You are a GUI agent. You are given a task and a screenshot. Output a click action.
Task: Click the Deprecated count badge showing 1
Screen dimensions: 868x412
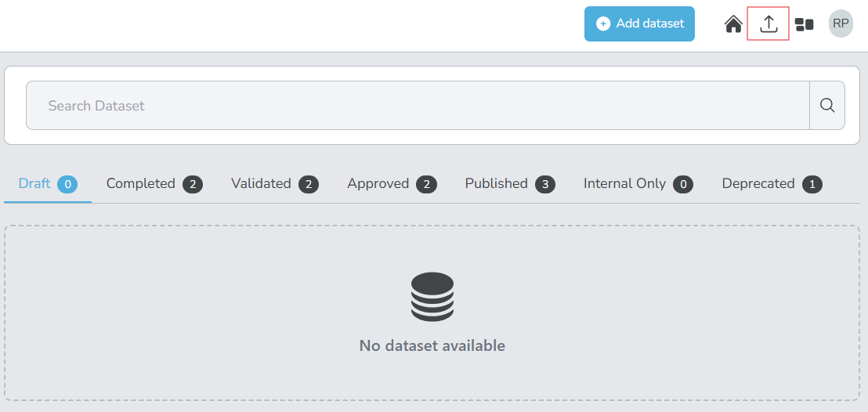click(812, 184)
